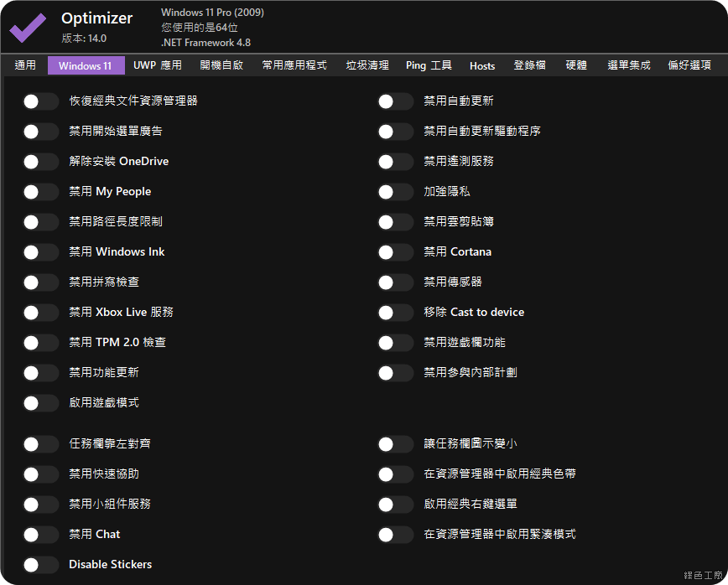Open the Ping 工具 tab

(x=429, y=65)
